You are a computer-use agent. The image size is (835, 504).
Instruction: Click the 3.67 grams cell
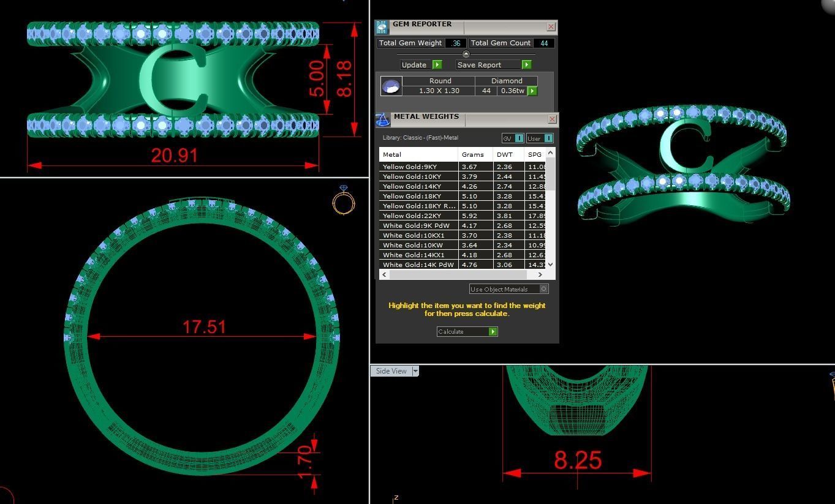point(475,167)
